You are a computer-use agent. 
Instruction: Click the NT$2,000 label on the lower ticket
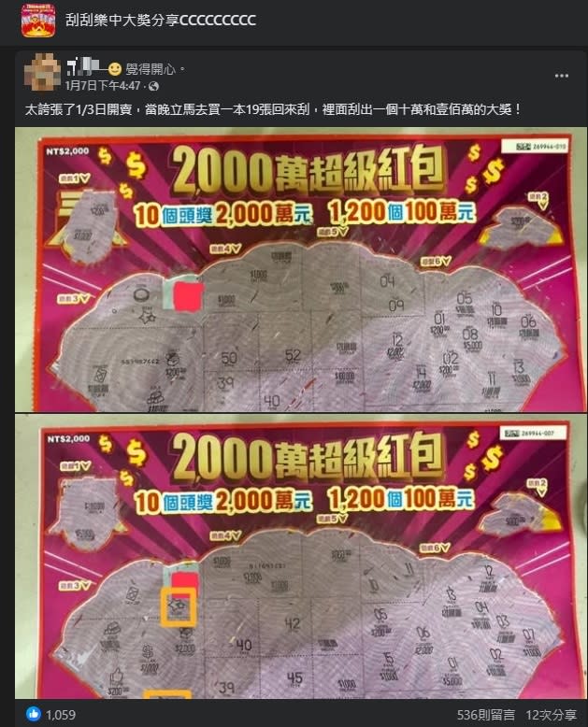tap(68, 438)
